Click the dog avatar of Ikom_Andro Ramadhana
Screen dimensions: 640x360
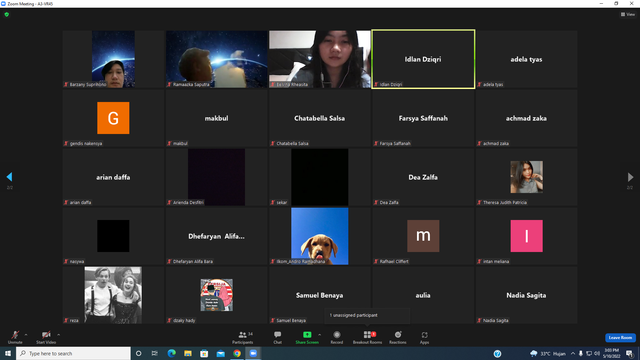click(320, 236)
